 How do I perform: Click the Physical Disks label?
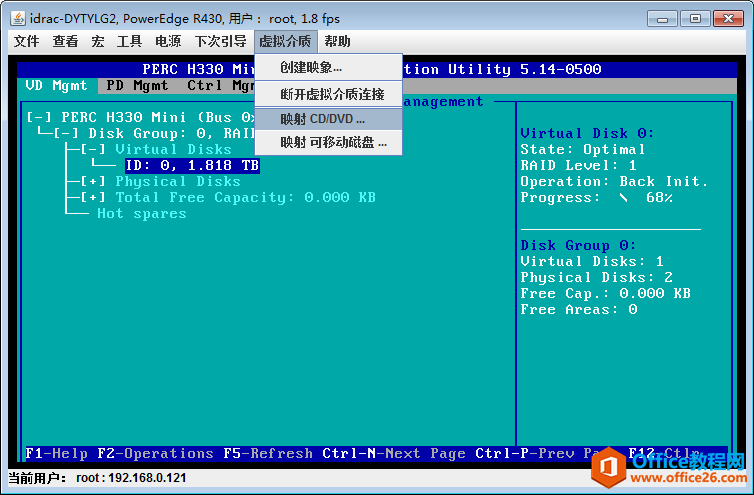point(178,181)
